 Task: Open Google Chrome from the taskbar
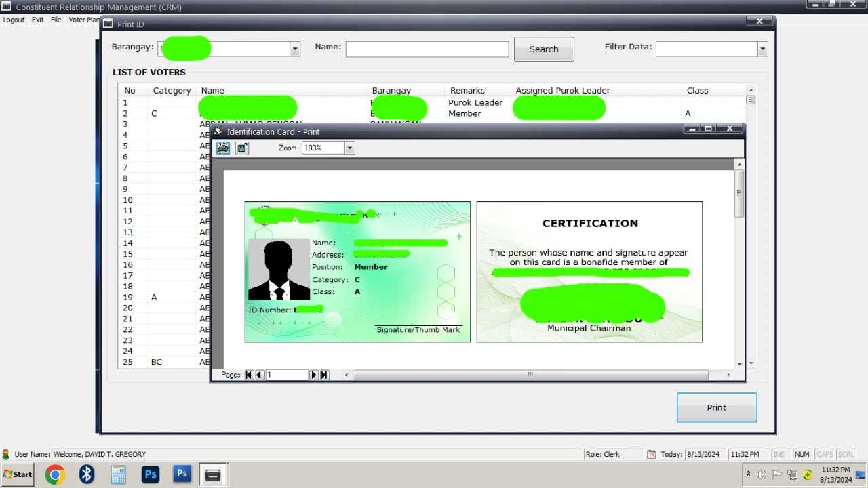55,474
